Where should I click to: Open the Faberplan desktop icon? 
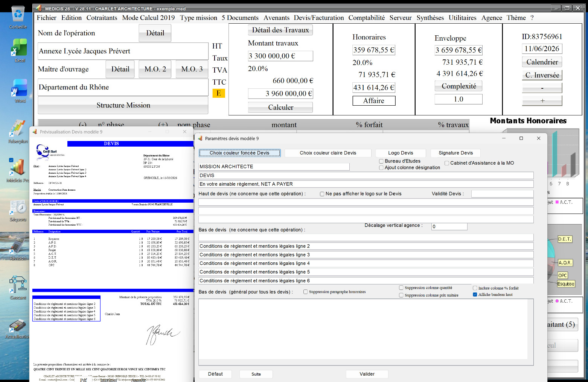pyautogui.click(x=18, y=131)
